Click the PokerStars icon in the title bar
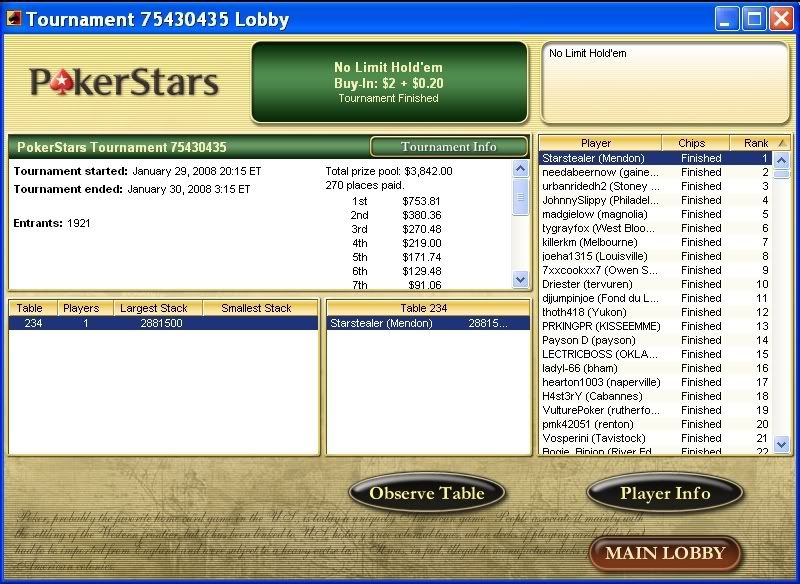 (14, 19)
